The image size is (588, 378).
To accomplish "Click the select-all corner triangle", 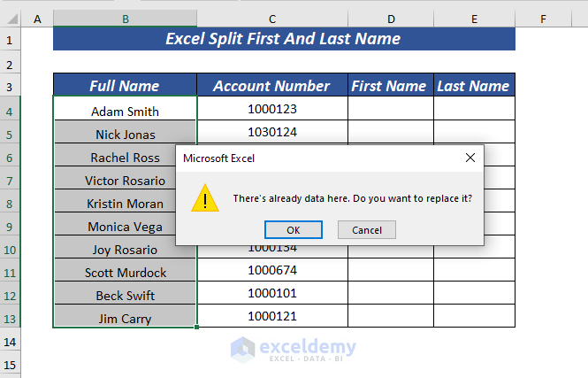I will 12,19.
